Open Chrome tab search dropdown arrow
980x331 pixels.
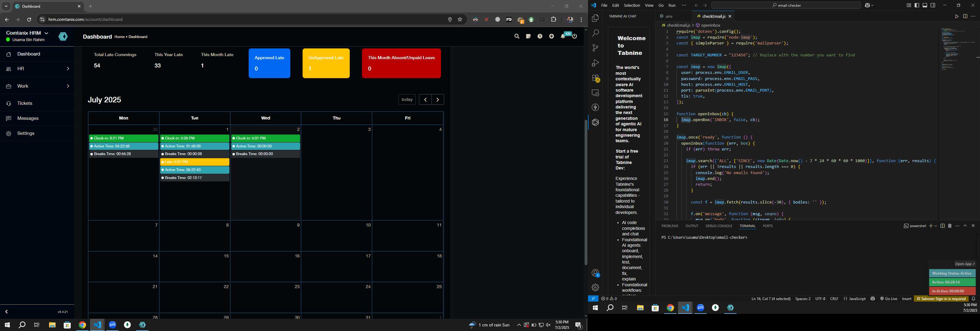pos(6,6)
